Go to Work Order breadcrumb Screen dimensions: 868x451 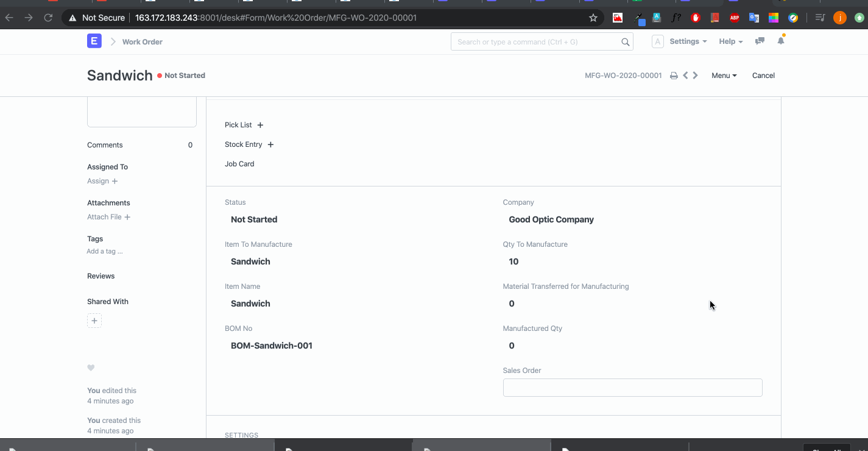point(143,42)
